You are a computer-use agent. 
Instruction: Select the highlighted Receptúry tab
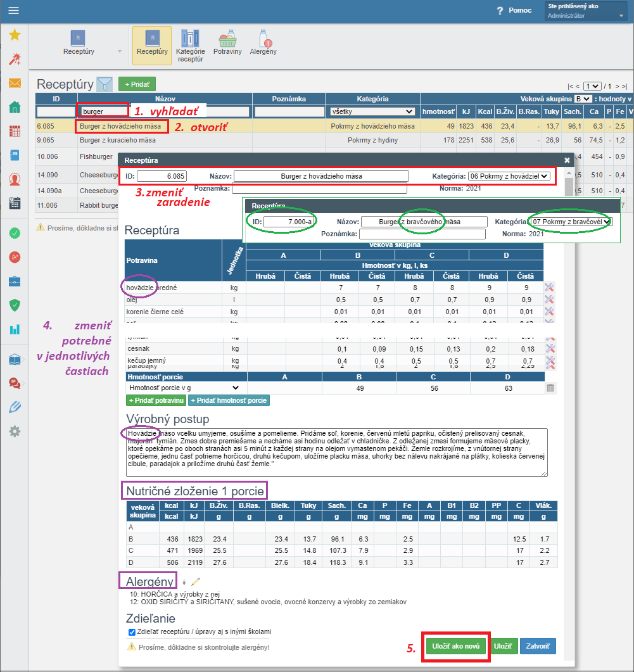(152, 46)
